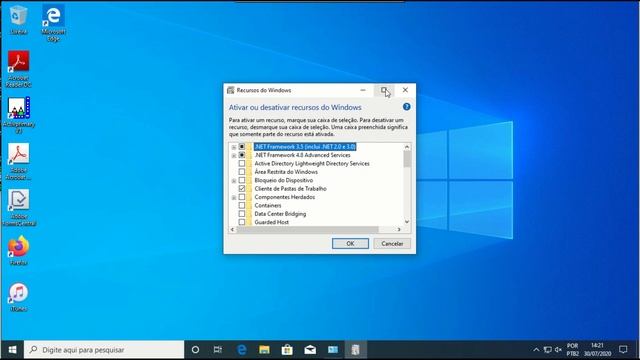Open the notification center icon
Viewport: 640px width, 360px height.
tap(623, 350)
